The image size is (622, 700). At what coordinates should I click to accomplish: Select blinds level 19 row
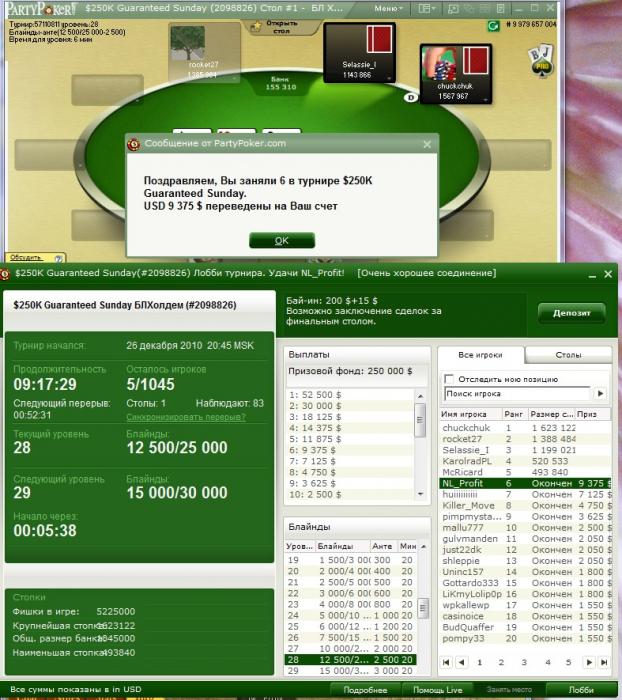click(x=351, y=560)
